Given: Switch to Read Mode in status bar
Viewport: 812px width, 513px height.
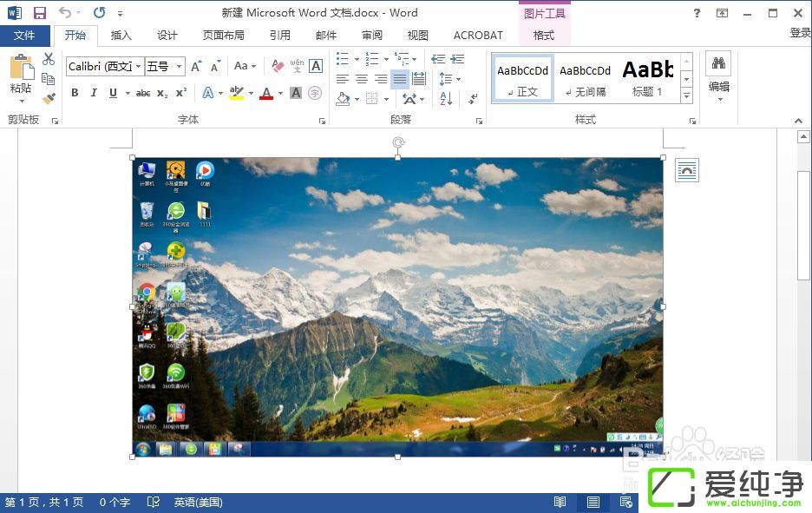Looking at the screenshot, I should (560, 502).
